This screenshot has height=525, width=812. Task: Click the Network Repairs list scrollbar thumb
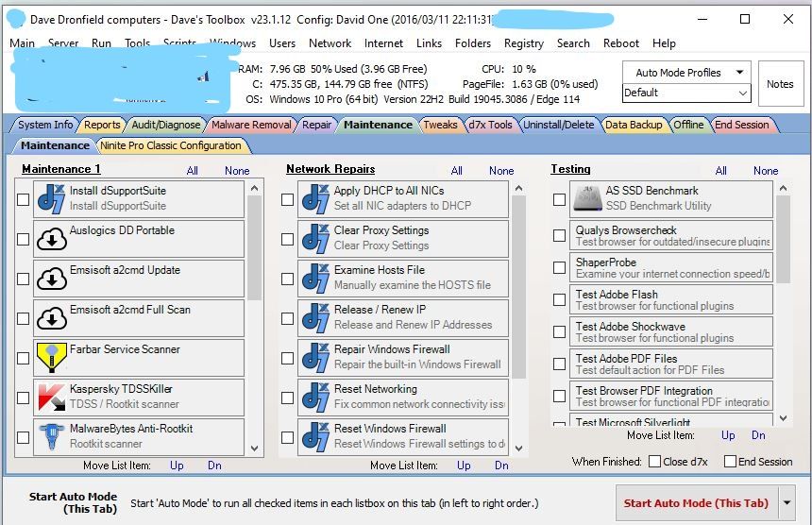519,287
